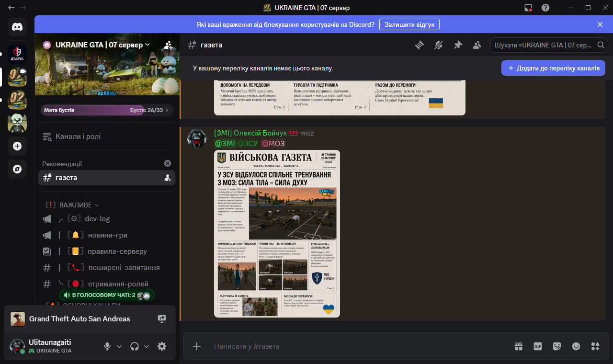The height and width of the screenshot is (364, 613).
Task: Toggle microphone mute
Action: (108, 346)
